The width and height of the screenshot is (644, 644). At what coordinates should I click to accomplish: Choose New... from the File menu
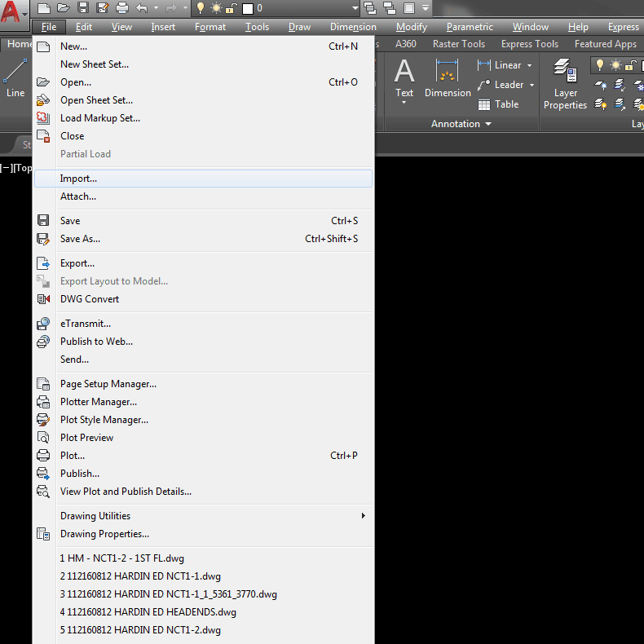[x=203, y=46]
